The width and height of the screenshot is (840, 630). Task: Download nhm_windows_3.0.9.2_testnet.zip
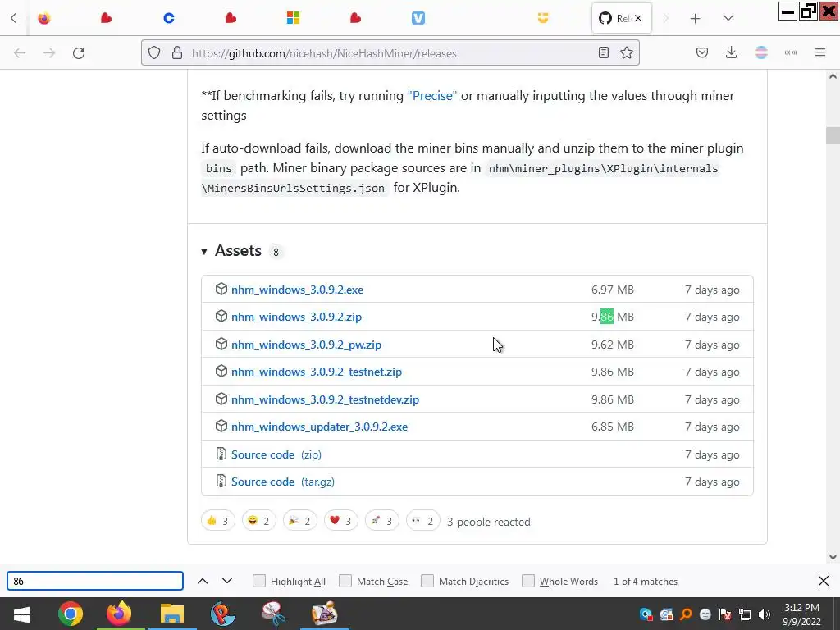click(317, 372)
